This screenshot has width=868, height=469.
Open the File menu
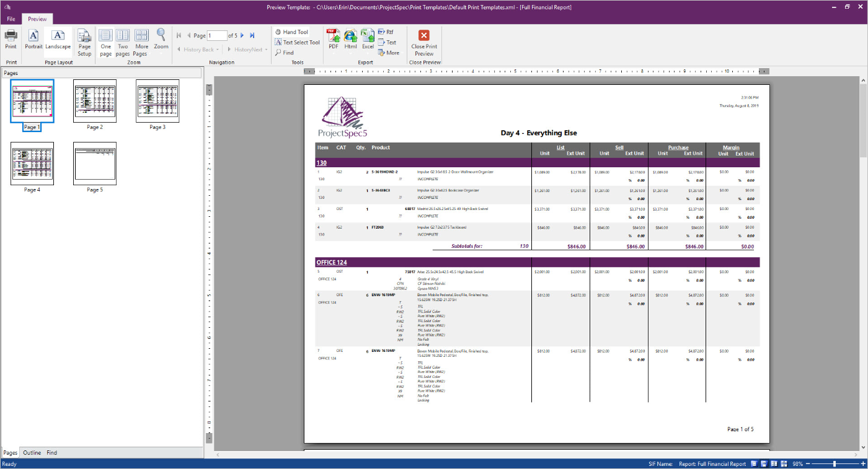[x=10, y=19]
